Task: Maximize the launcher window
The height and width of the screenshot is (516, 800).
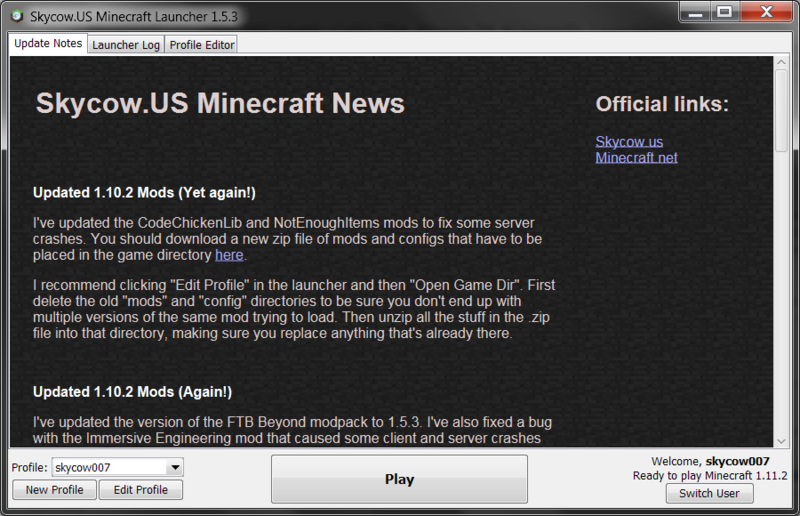Action: tap(724, 12)
